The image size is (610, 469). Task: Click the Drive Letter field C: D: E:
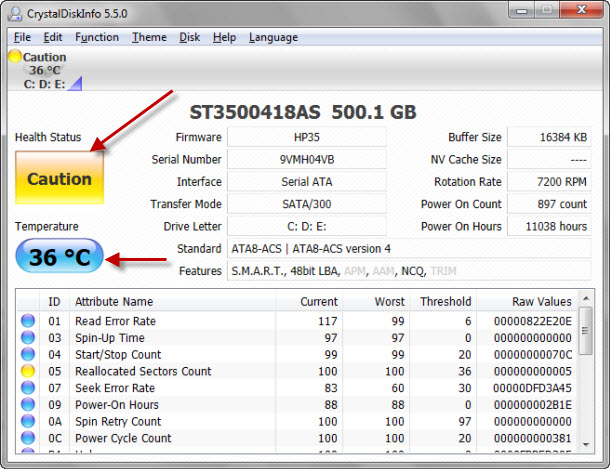point(307,226)
